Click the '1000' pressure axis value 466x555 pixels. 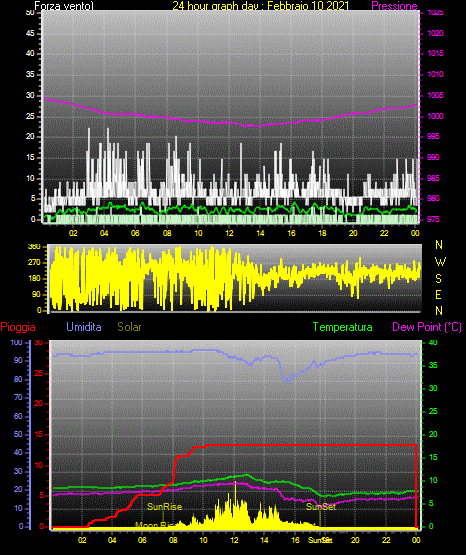[x=435, y=116]
